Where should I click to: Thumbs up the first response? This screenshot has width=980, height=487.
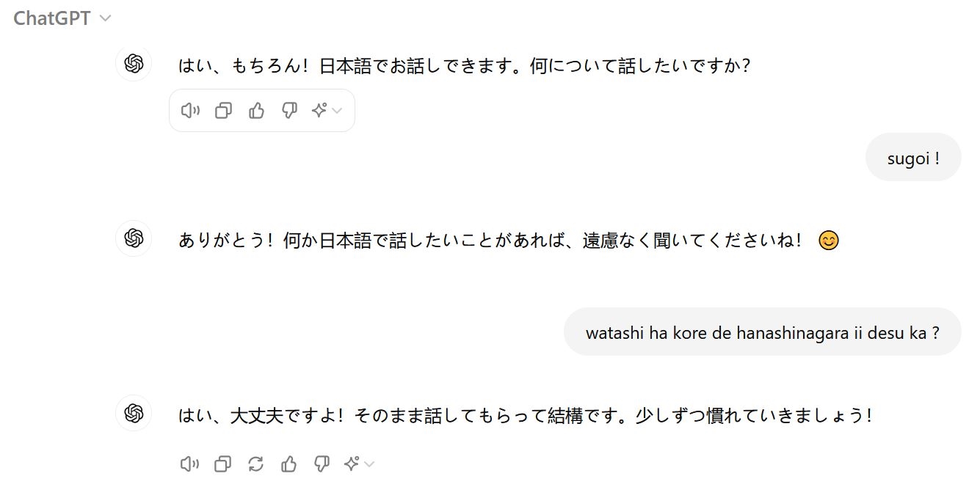click(x=256, y=111)
